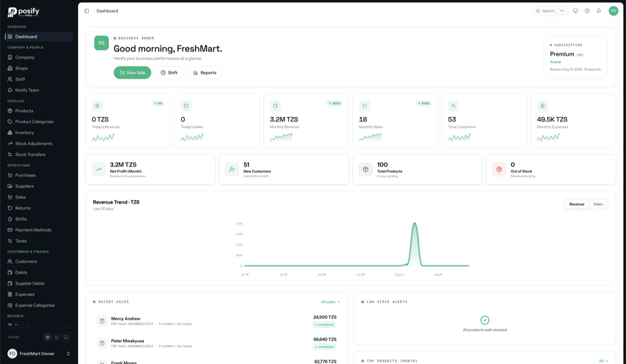
Task: Click the Net Profit trend icon
Action: tap(99, 169)
